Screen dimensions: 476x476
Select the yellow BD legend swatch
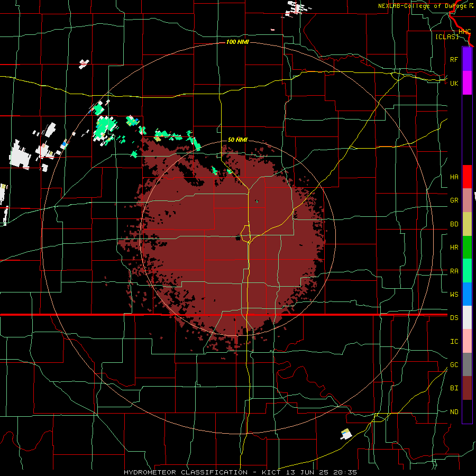pos(467,224)
